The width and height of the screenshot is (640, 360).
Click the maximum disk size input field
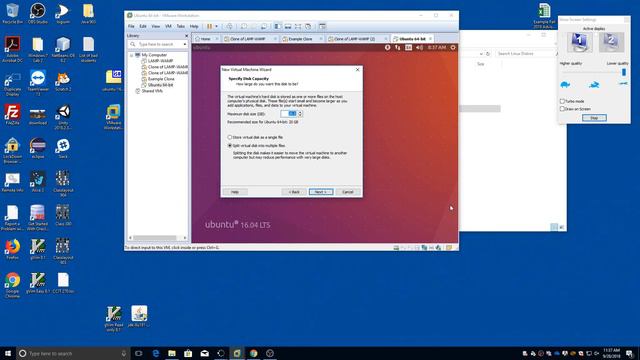coord(289,114)
